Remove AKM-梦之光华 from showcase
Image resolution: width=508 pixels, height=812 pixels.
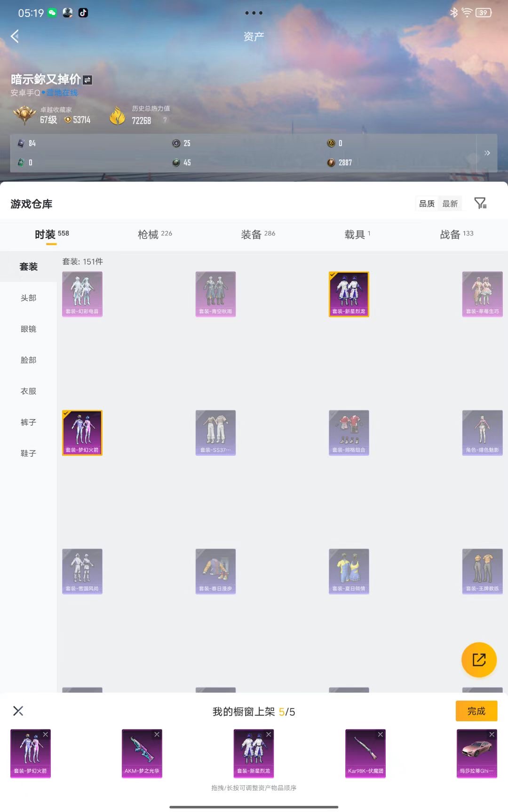[157, 734]
